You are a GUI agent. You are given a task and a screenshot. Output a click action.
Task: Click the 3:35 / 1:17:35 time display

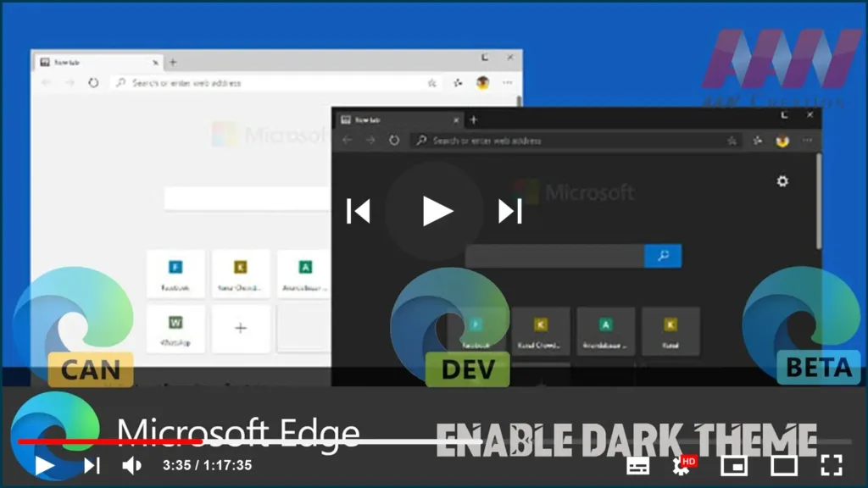pos(207,465)
